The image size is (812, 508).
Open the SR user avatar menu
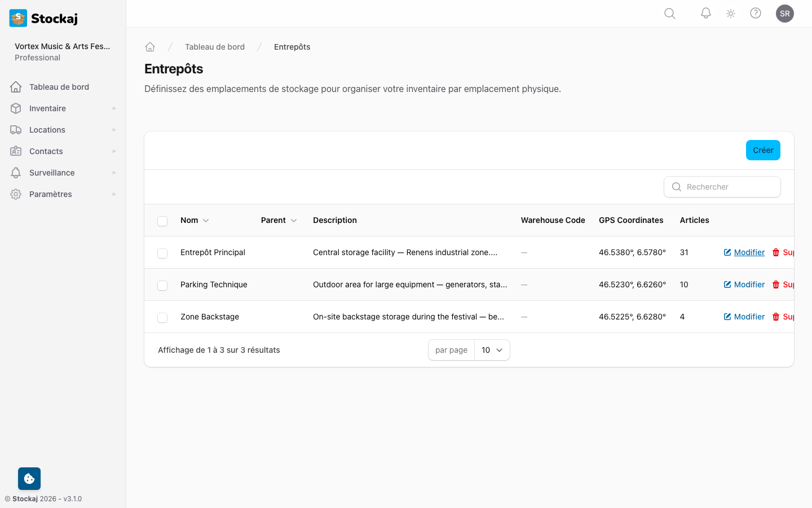pos(784,14)
